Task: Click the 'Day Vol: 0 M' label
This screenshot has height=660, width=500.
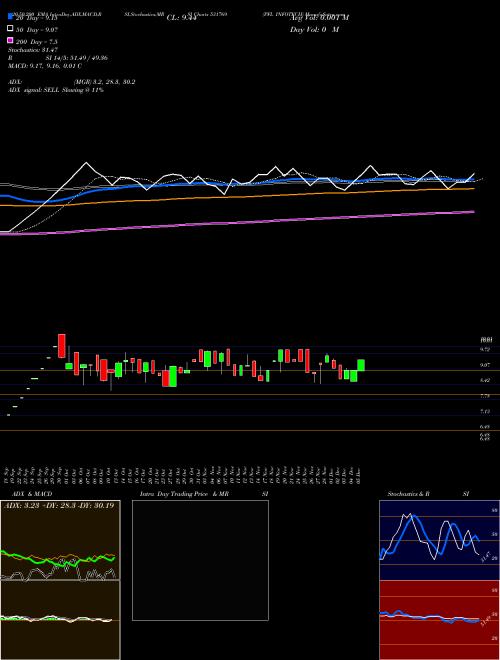Action: pos(314,29)
